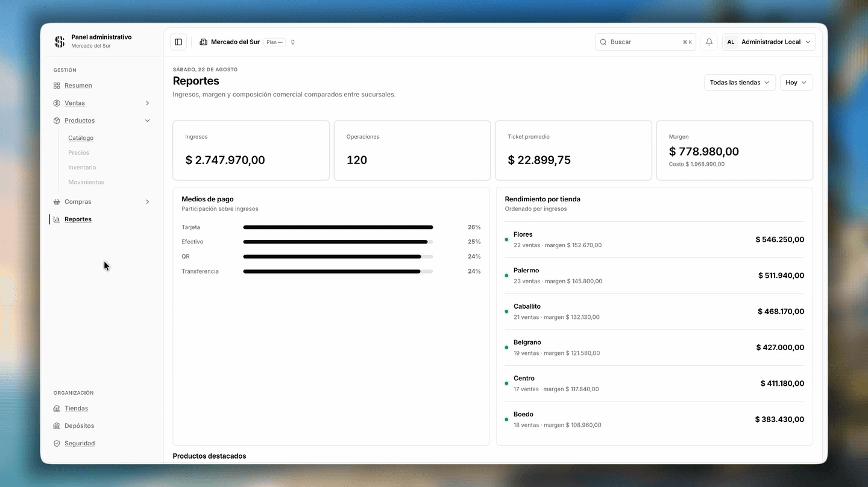Viewport: 868px width, 487px height.
Task: Click the Transferencia payment share bar
Action: (338, 271)
